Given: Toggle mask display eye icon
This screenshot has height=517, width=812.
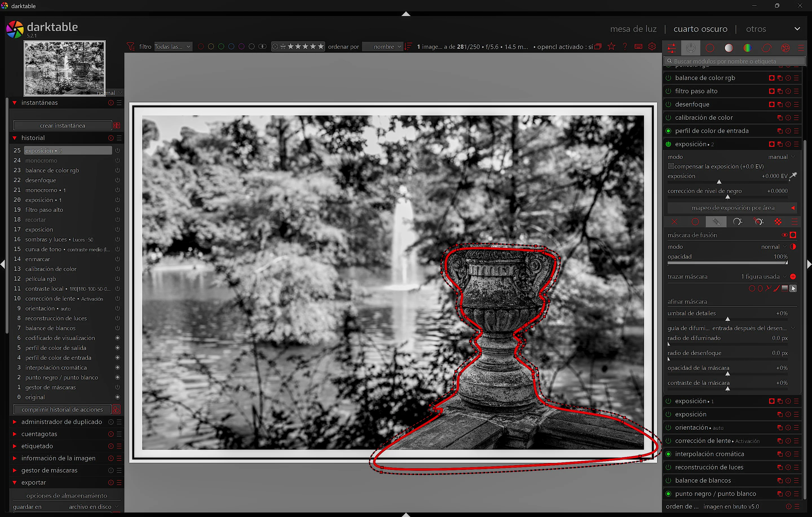Looking at the screenshot, I should coord(784,235).
